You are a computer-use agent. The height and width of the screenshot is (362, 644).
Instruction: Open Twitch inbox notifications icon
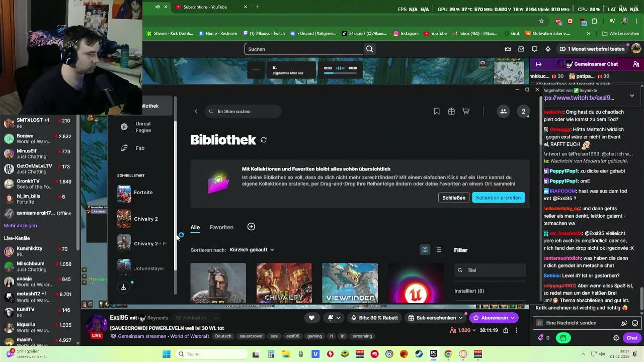(521, 49)
